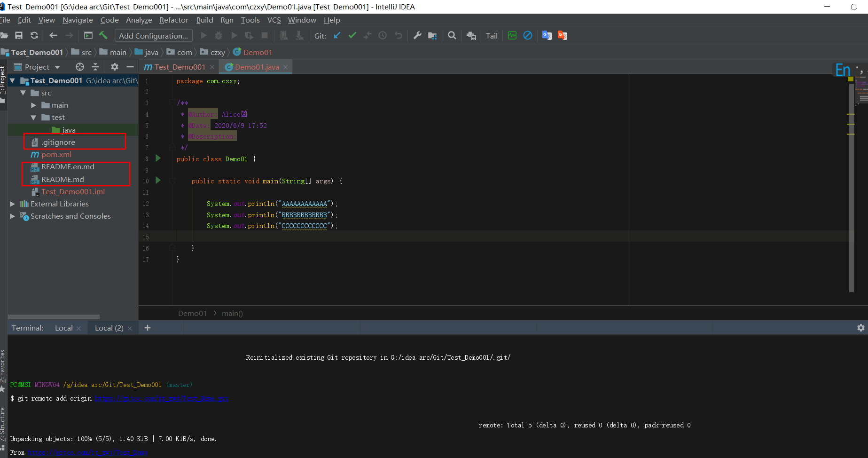The width and height of the screenshot is (868, 458).
Task: Click the Debug bug icon
Action: 219,35
